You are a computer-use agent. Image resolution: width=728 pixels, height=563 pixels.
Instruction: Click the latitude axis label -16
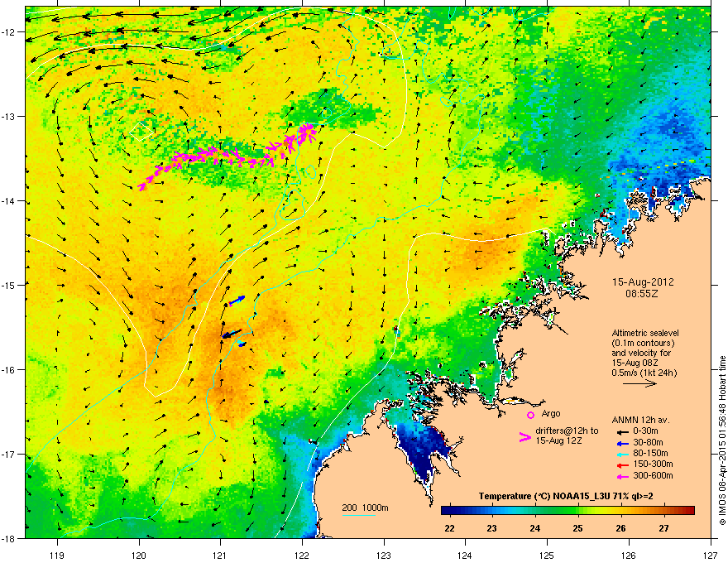pos(8,369)
